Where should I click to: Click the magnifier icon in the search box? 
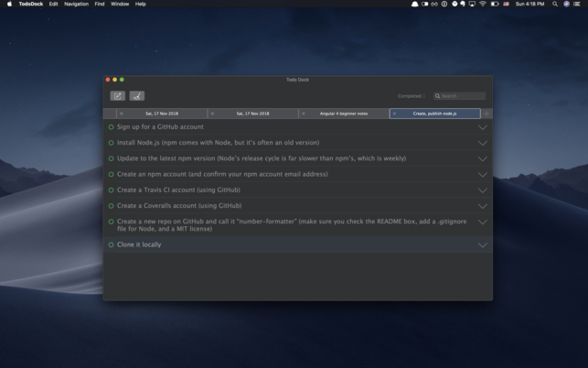(437, 96)
